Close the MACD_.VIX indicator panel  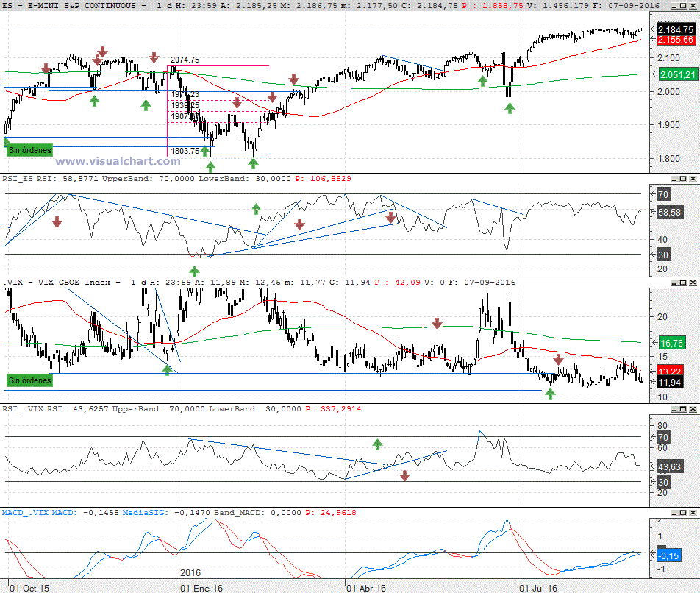click(693, 513)
